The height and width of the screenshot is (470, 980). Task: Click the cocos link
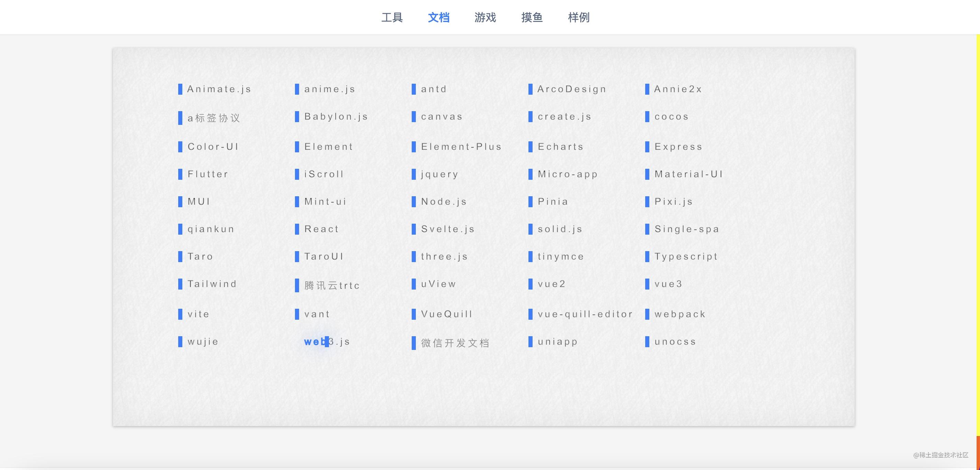click(x=672, y=117)
